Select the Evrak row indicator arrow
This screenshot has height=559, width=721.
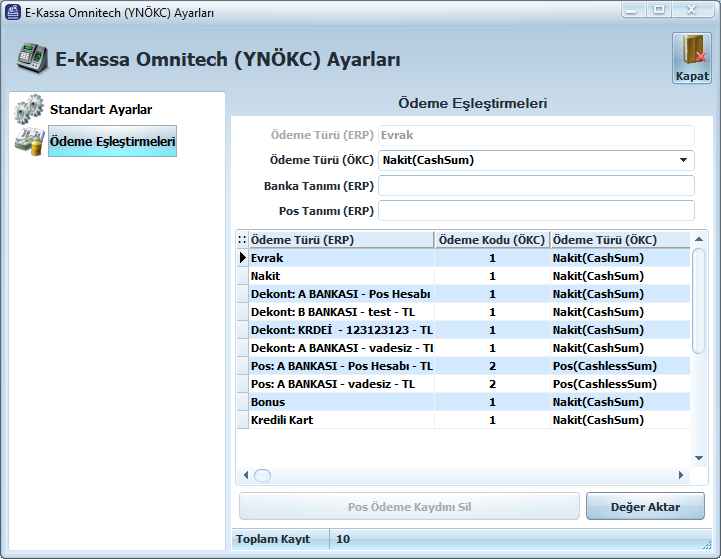(x=243, y=258)
